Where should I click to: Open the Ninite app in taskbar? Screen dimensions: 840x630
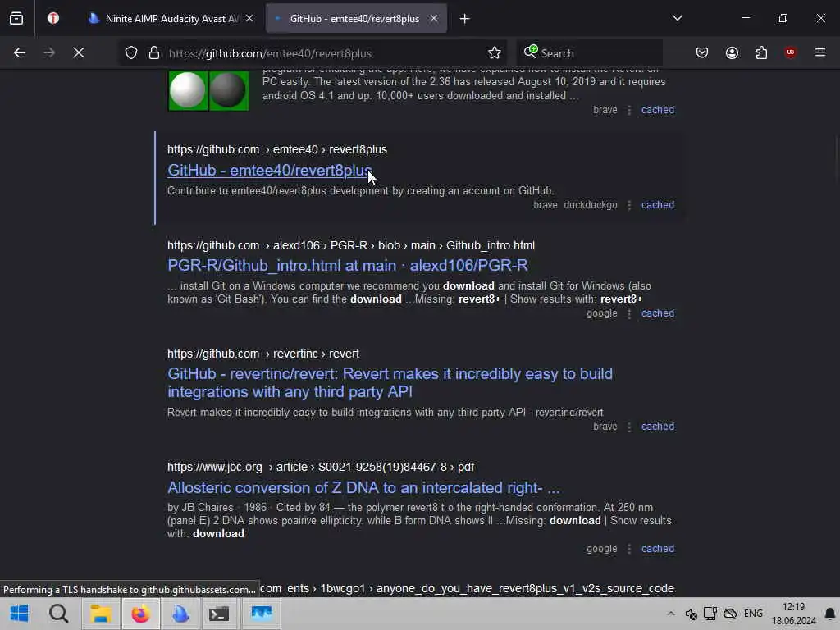pos(180,614)
